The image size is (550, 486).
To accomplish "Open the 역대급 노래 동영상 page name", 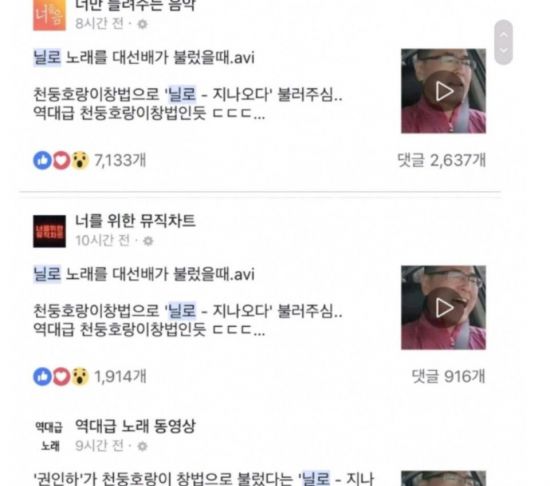I will (x=135, y=426).
